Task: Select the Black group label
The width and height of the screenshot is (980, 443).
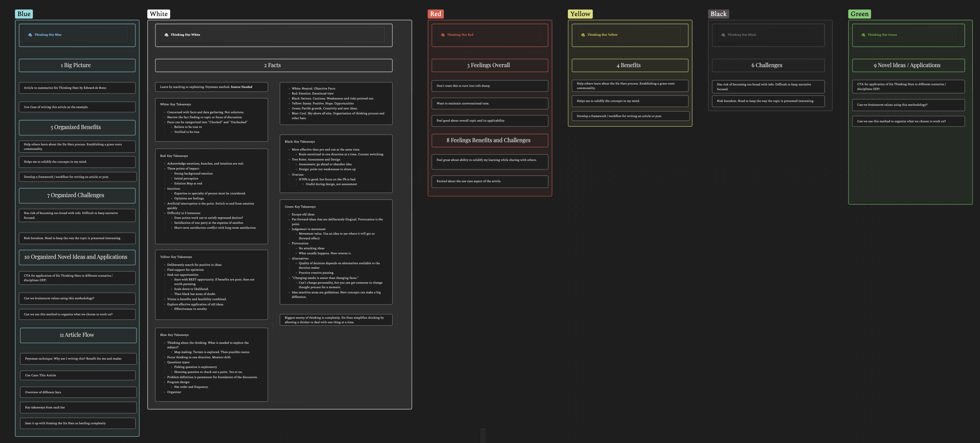Action: pos(719,14)
